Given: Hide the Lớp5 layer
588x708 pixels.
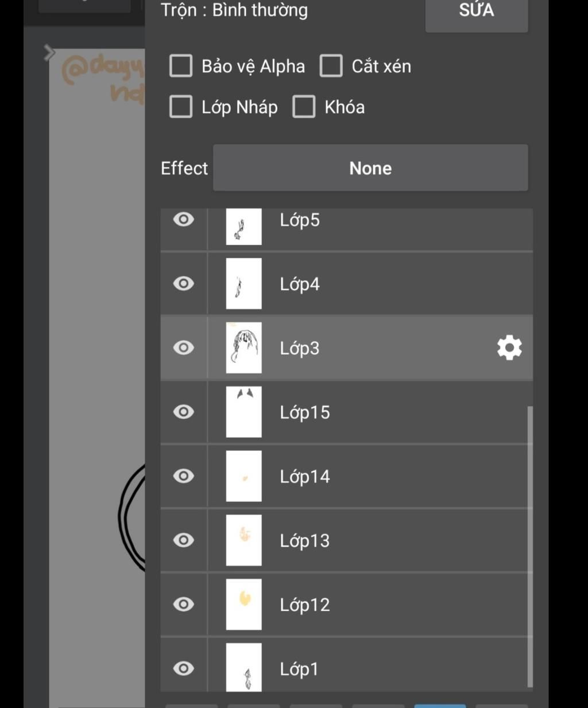Looking at the screenshot, I should point(184,220).
